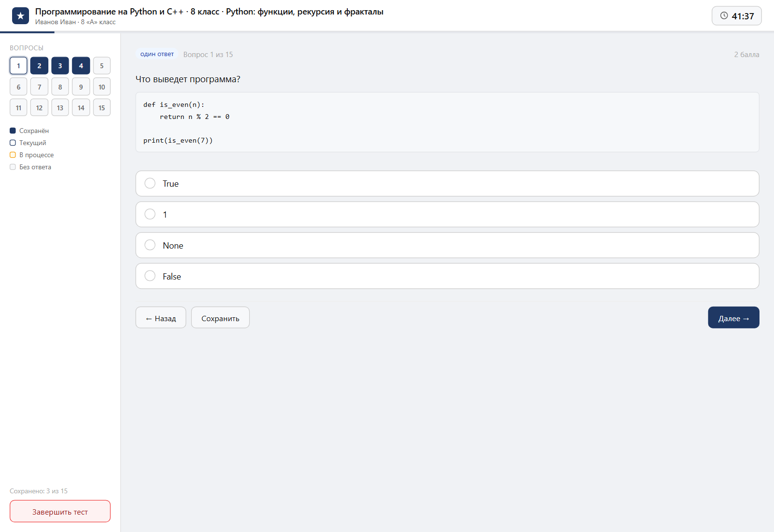774x532 pixels.
Task: Click the Вопрос 1 из 15 label
Action: pyautogui.click(x=208, y=55)
